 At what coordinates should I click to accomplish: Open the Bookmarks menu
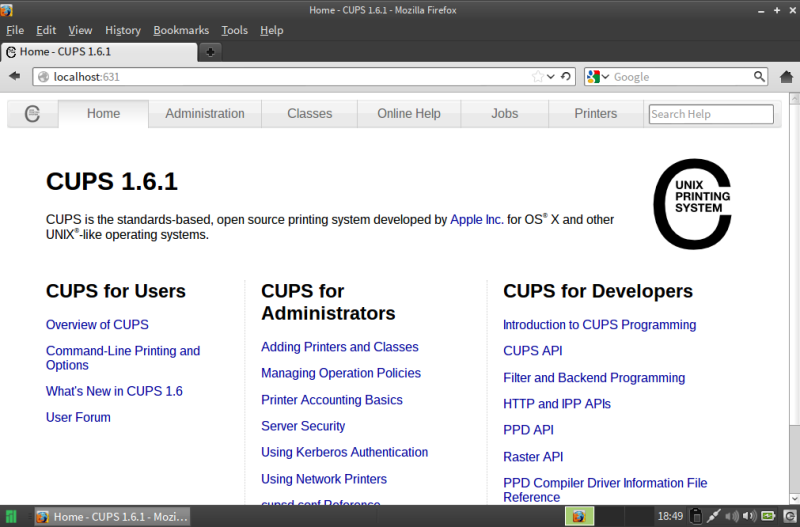click(x=181, y=30)
